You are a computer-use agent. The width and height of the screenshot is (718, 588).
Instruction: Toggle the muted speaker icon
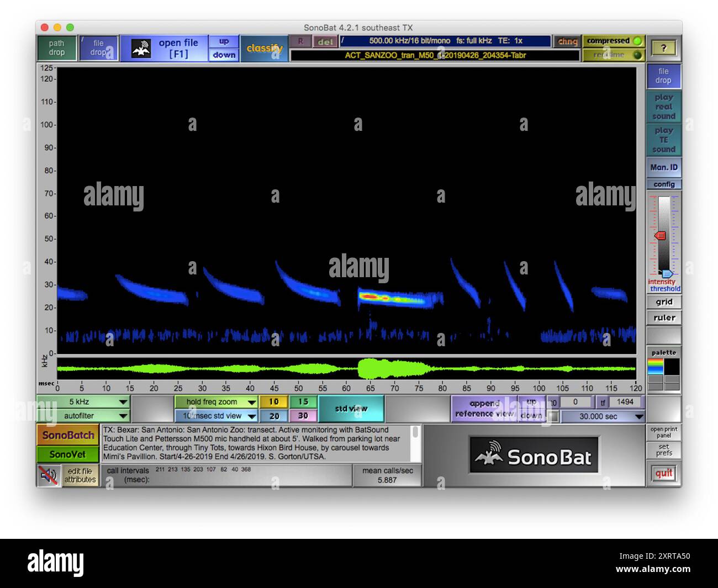49,475
